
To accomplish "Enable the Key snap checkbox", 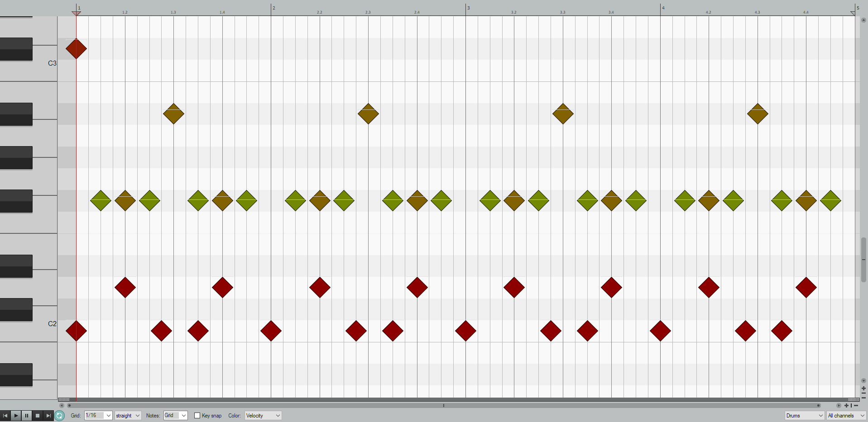I will 197,416.
